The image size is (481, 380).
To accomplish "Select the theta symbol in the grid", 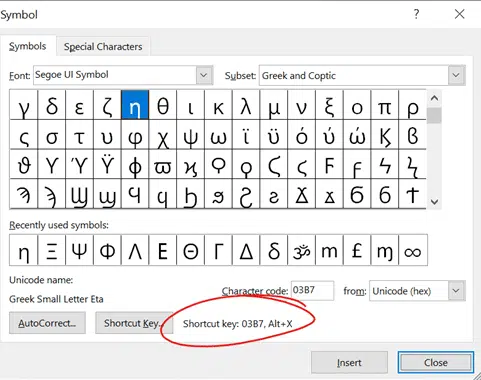I will 163,105.
